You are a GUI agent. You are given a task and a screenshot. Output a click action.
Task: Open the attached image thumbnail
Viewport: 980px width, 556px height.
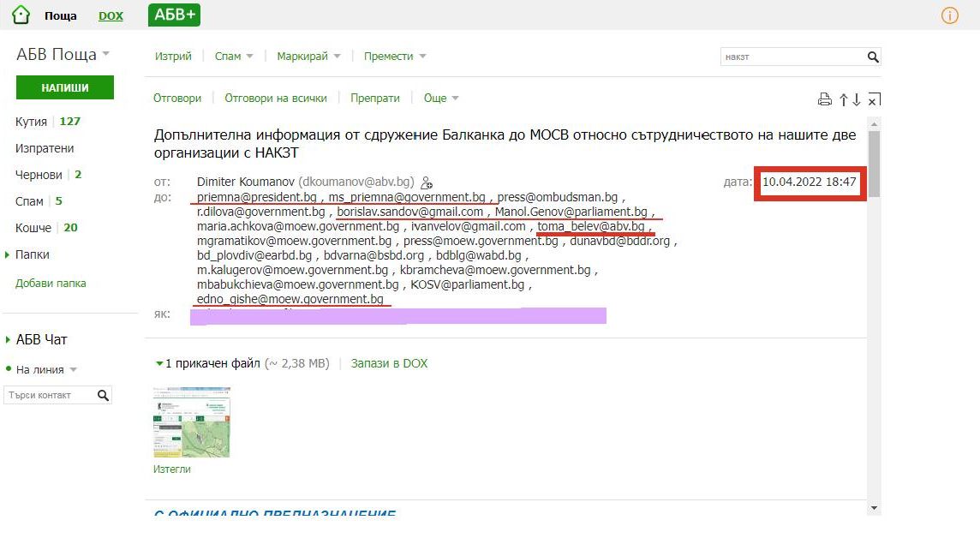pos(192,421)
